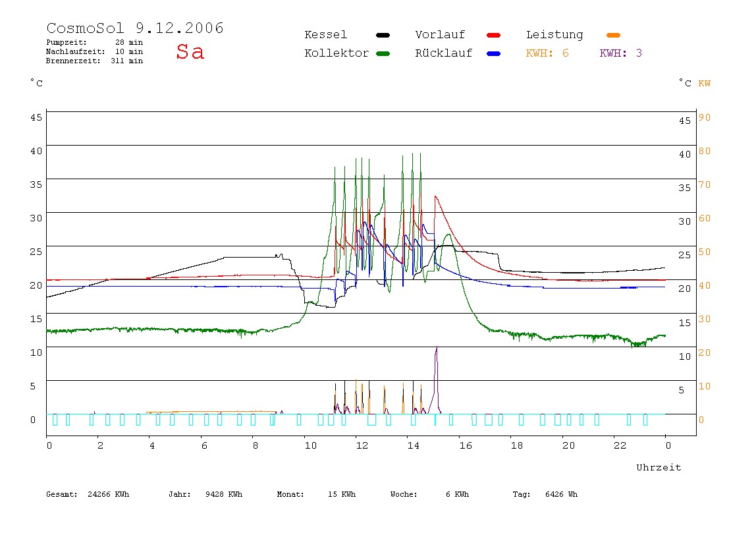Click the 12 hour mark on time axis
This screenshot has width=756, height=535.
pos(362,446)
